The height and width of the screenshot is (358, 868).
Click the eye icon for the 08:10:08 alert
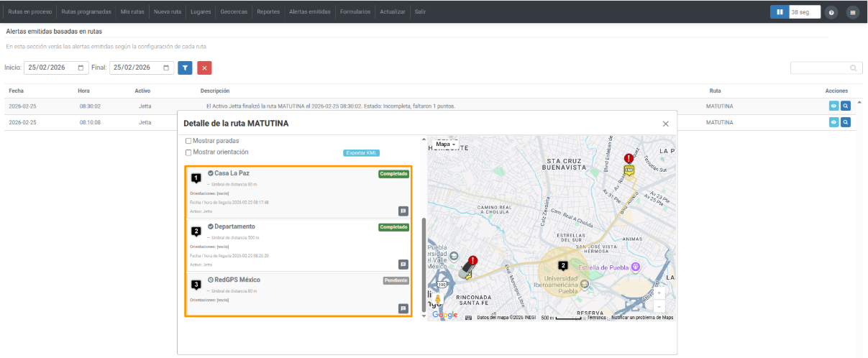(834, 122)
